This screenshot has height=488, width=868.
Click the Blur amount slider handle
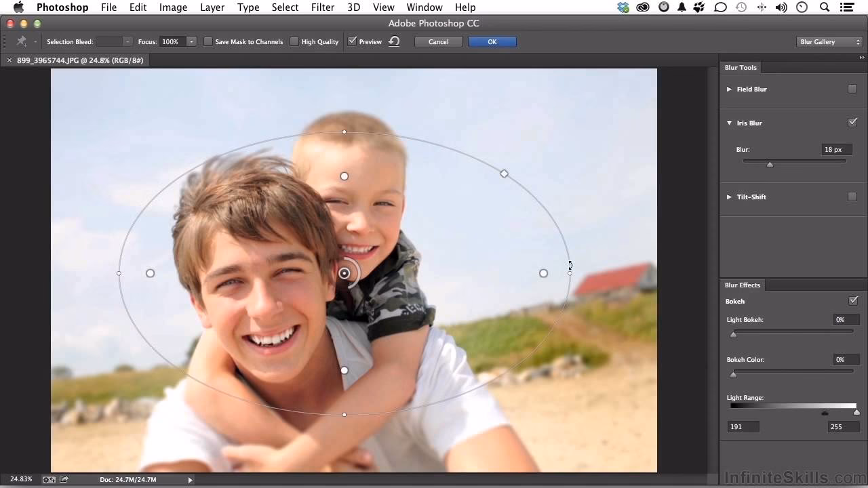[770, 164]
